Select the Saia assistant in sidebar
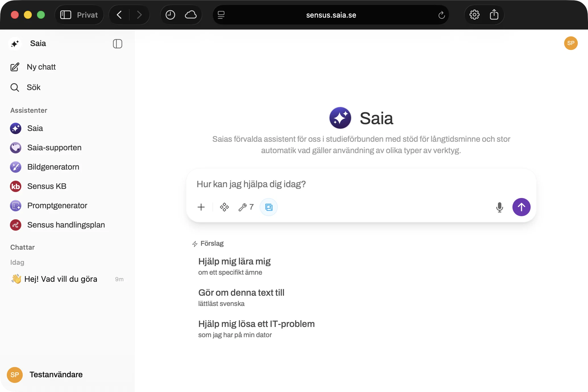The image size is (588, 392). pos(67,128)
